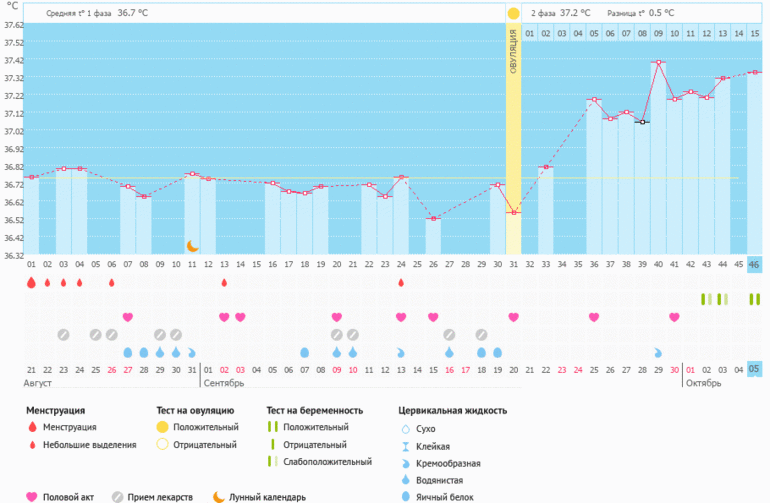The image size is (770, 503).
Task: Click the peak temperature point on day 40
Action: 658,62
